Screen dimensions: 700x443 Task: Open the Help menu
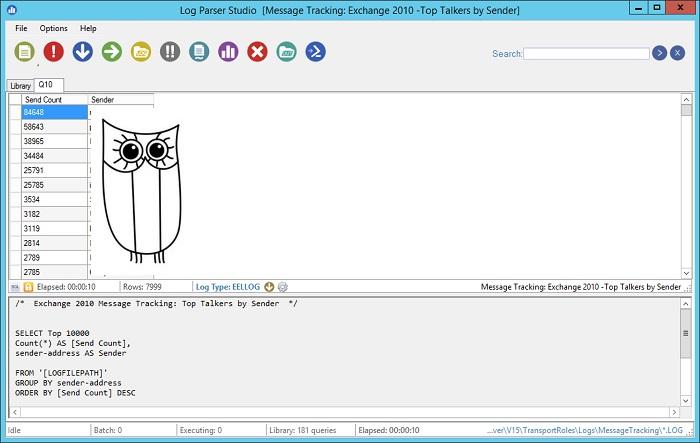point(88,28)
